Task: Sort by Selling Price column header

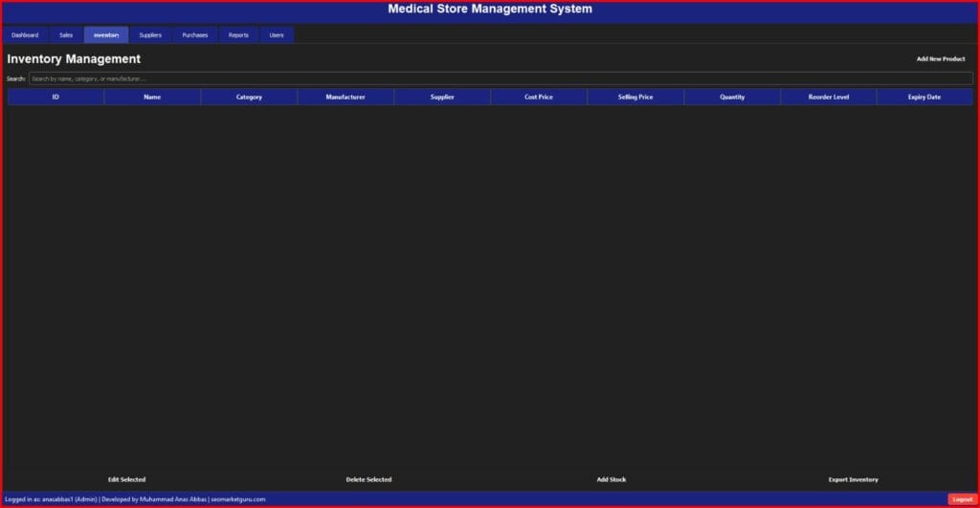Action: 635,97
